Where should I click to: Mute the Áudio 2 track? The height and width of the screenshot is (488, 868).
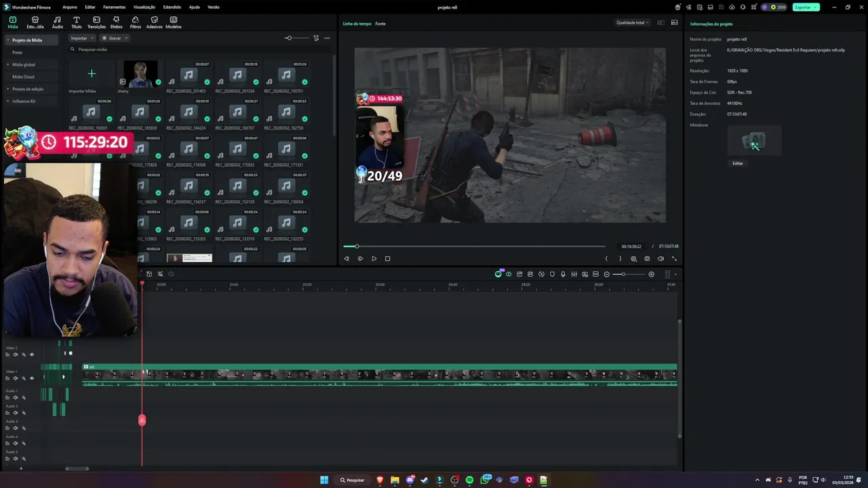[x=16, y=413]
